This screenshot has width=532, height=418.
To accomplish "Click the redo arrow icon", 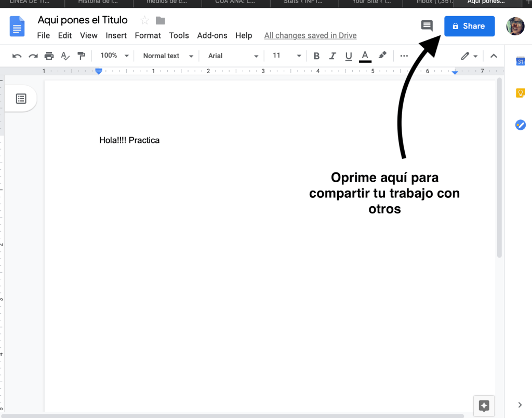I will pos(33,56).
